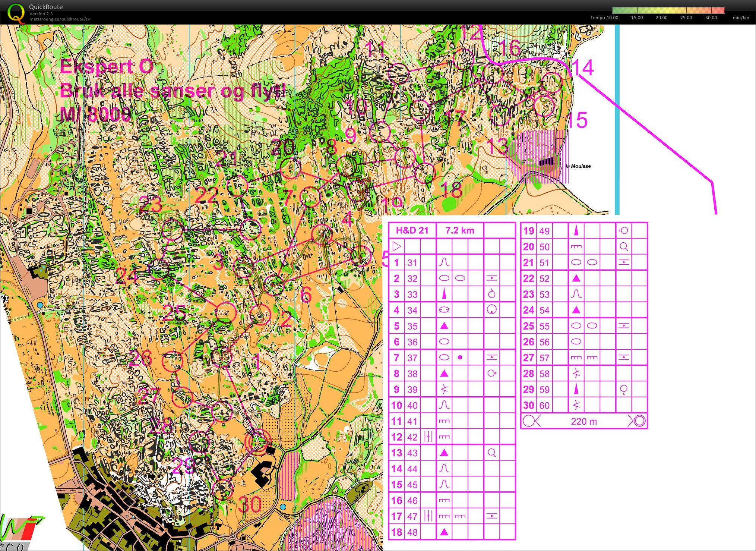Click the start triangle symbol in control description
The width and height of the screenshot is (756, 551).
[397, 246]
